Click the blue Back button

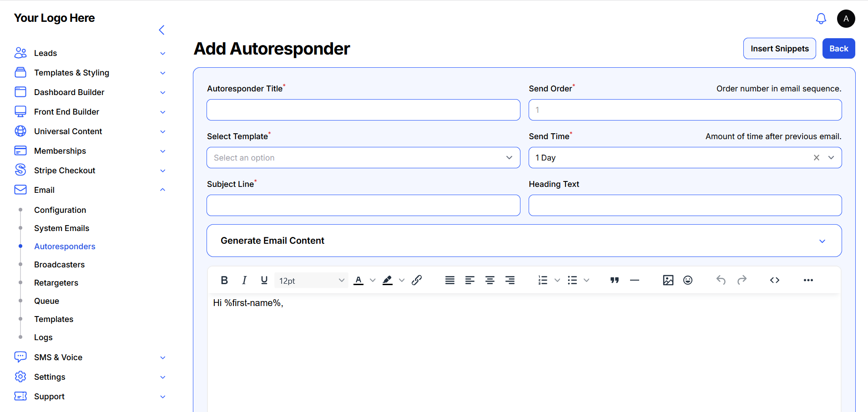click(x=838, y=49)
